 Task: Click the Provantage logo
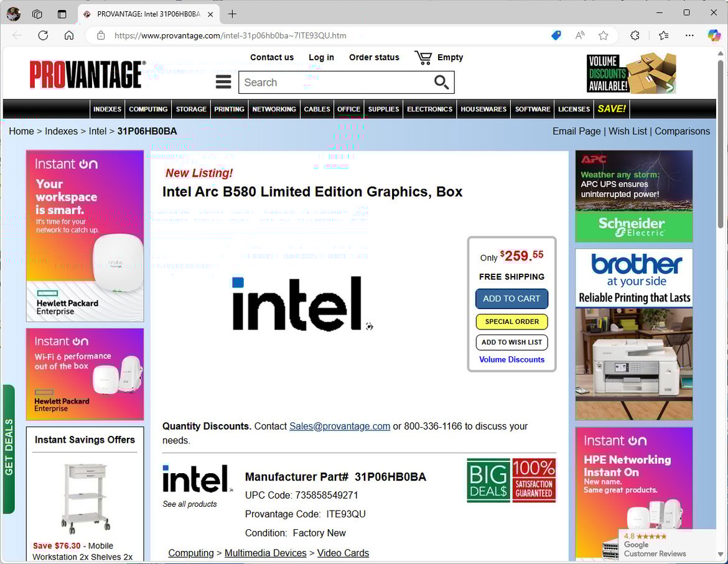click(88, 74)
